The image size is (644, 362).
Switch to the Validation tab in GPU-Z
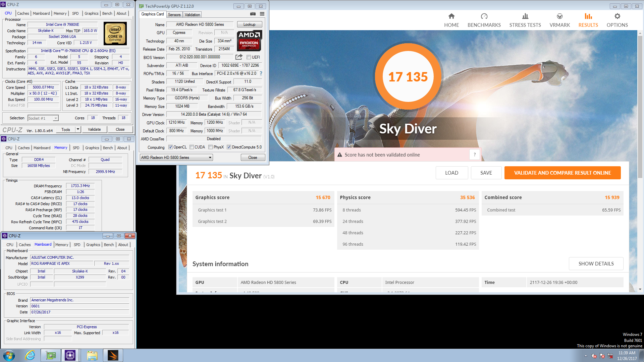pyautogui.click(x=192, y=14)
